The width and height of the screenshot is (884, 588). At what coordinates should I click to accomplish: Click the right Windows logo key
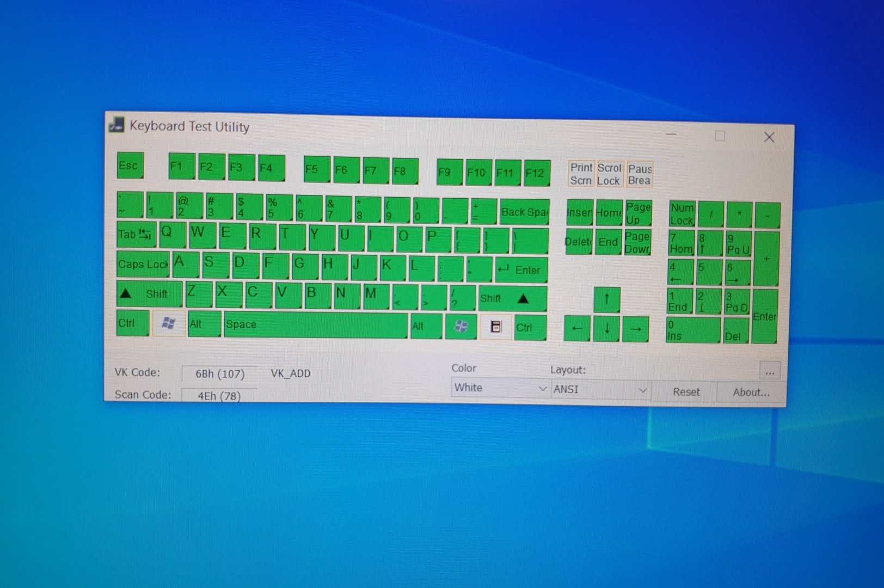coord(461,326)
